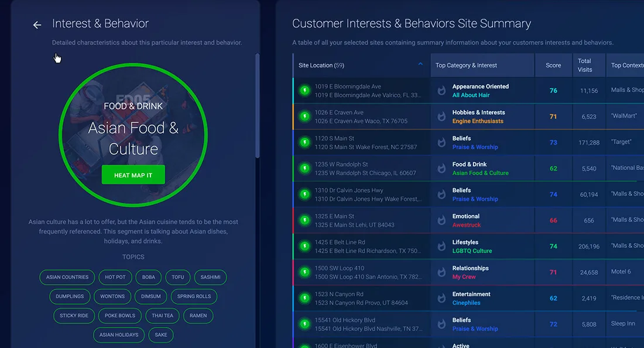Image resolution: width=644 pixels, height=348 pixels.
Task: Click flame icon in the 1120 S Main St row
Action: click(x=441, y=142)
